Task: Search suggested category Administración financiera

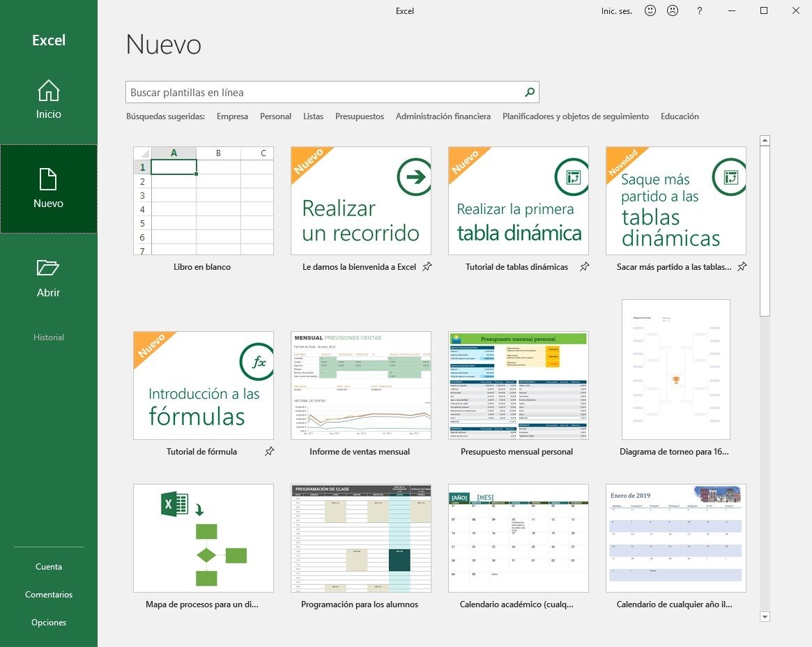Action: [x=443, y=116]
